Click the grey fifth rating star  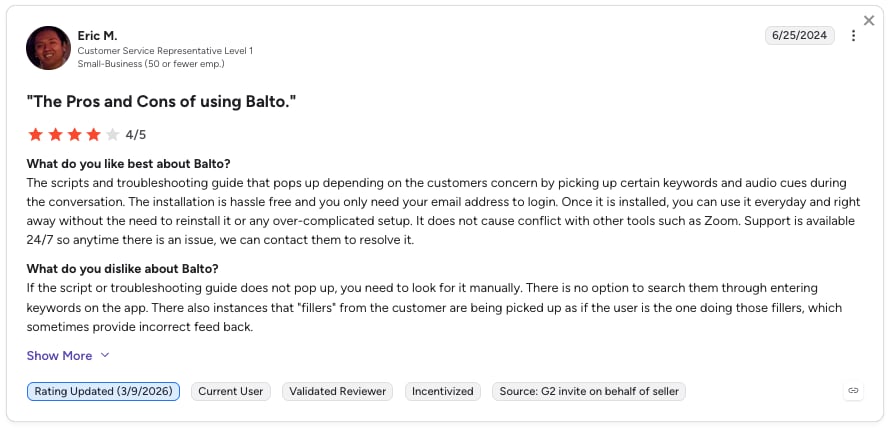tap(113, 135)
